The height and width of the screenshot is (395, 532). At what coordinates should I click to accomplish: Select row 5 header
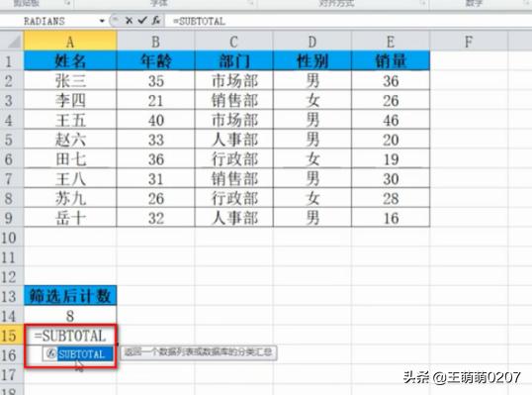(x=12, y=140)
